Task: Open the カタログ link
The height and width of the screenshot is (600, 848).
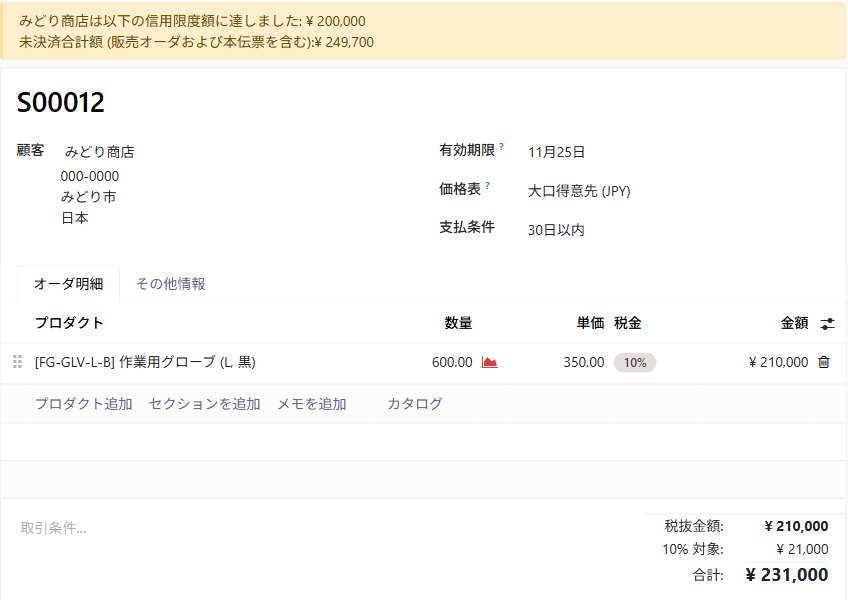Action: click(415, 404)
